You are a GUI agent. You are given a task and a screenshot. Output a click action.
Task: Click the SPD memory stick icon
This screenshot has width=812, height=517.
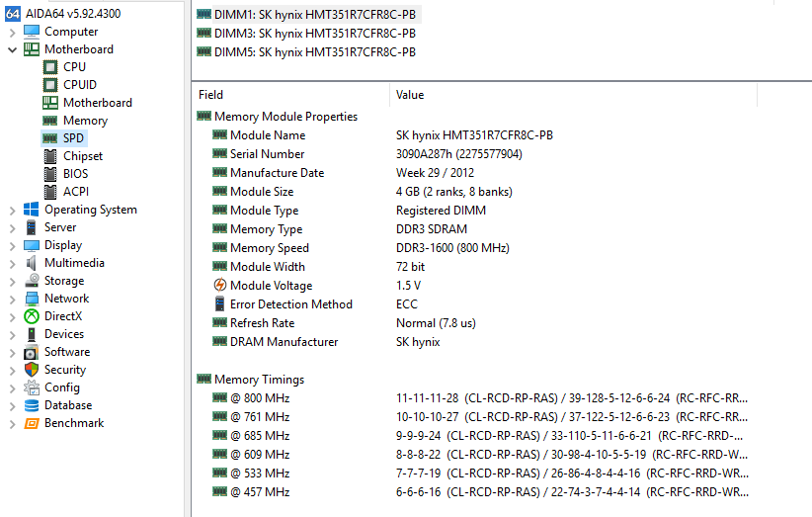click(x=50, y=138)
